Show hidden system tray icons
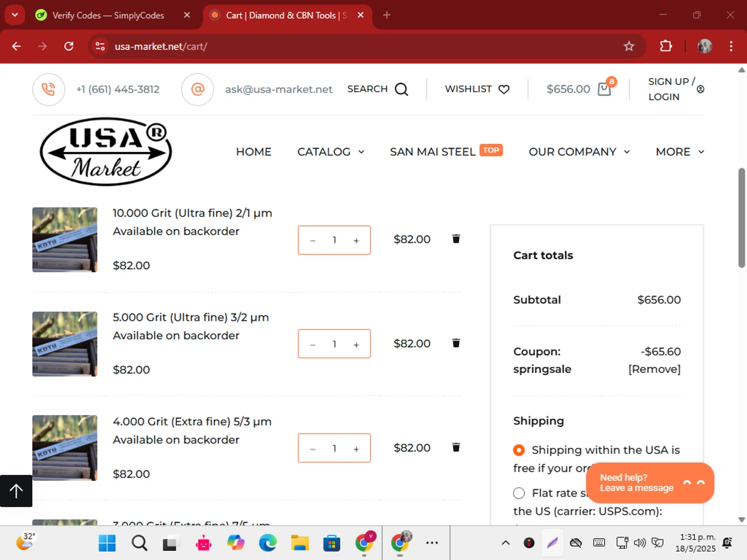This screenshot has height=560, width=747. pyautogui.click(x=505, y=543)
